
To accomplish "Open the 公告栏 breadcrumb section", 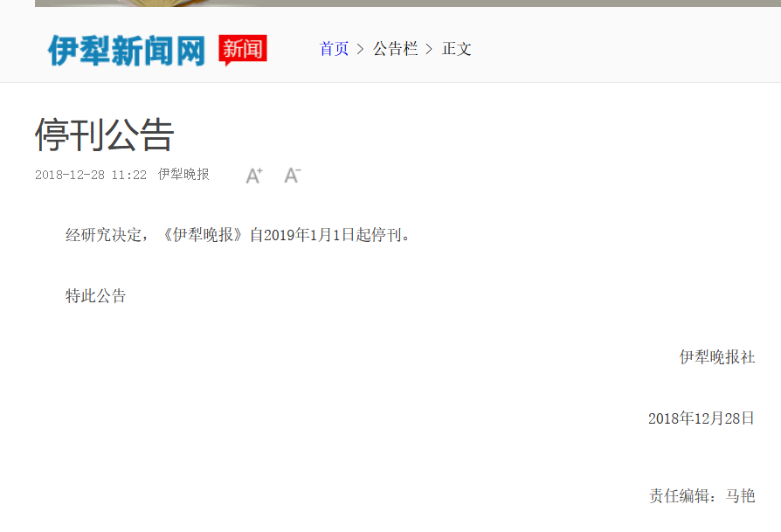I will (x=395, y=49).
